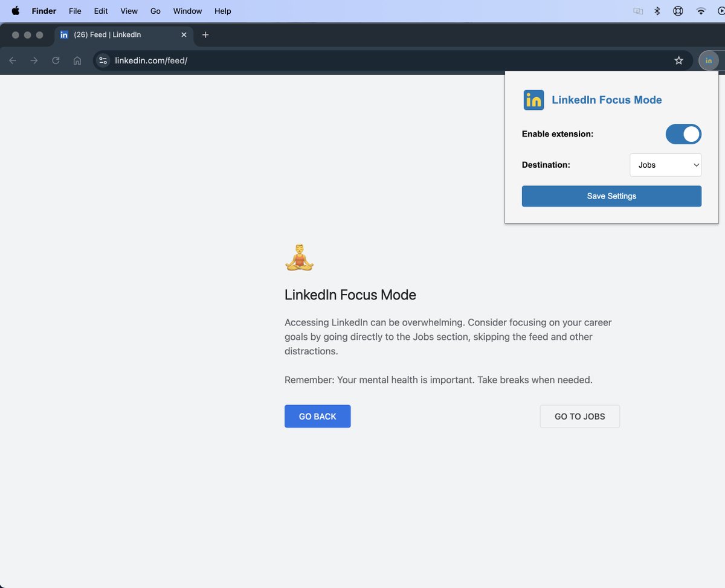Click the meditating person emoji

pos(300,257)
